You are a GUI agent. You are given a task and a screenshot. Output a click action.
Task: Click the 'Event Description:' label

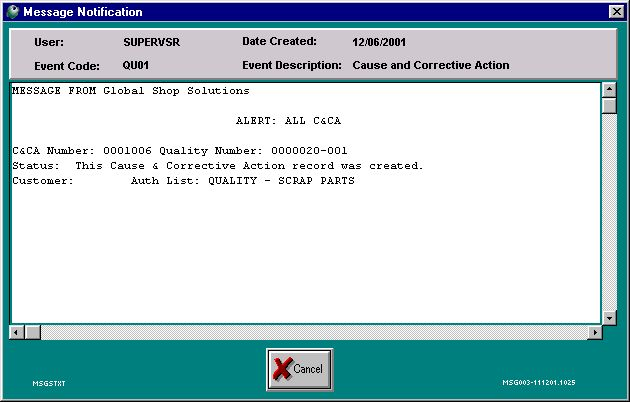pyautogui.click(x=292, y=65)
